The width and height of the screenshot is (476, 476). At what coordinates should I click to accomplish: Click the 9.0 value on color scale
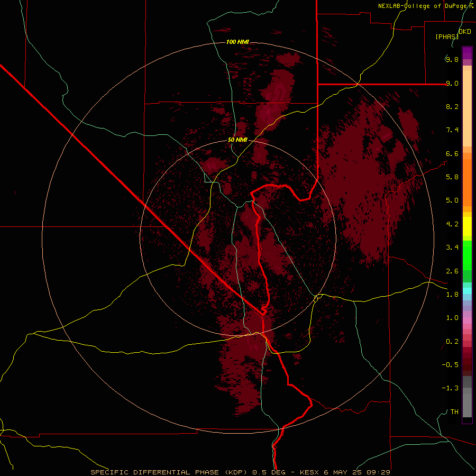coord(452,83)
